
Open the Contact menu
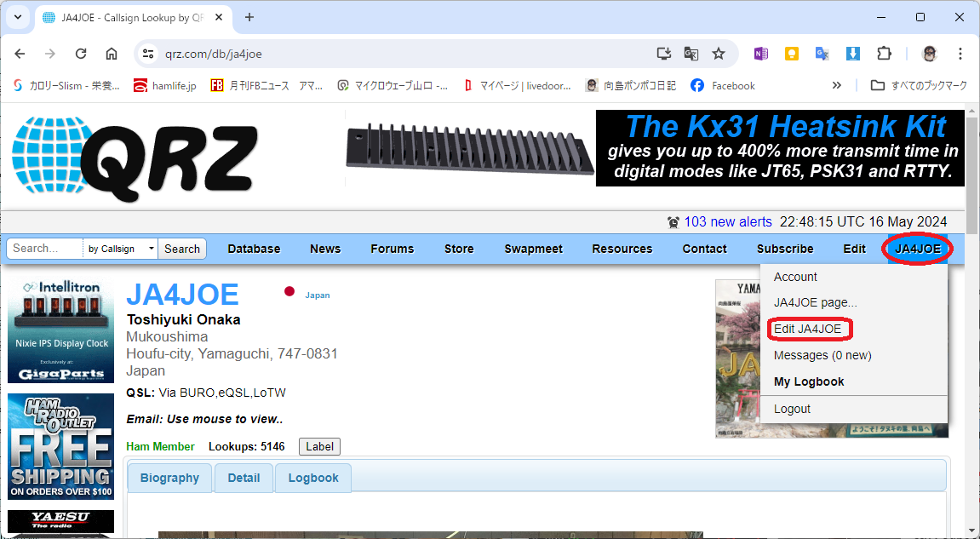click(704, 249)
